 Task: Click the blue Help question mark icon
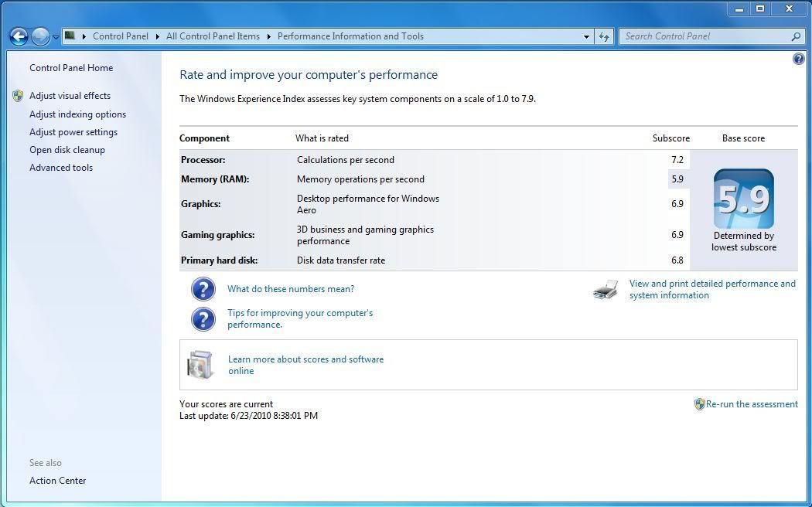(x=798, y=60)
